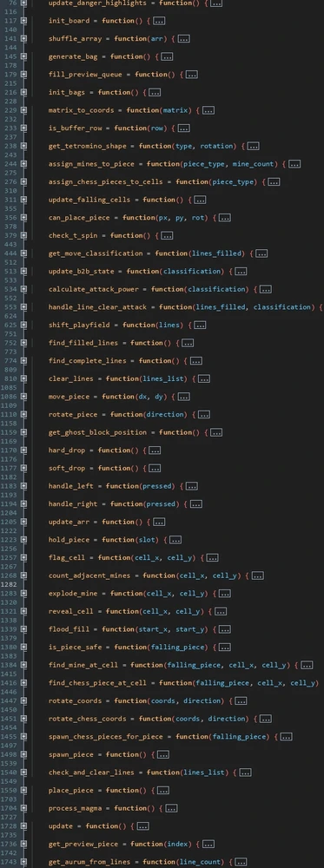324x868 pixels.
Task: Unfold matrix_to_coords via gutter plus icon
Action: [23, 110]
